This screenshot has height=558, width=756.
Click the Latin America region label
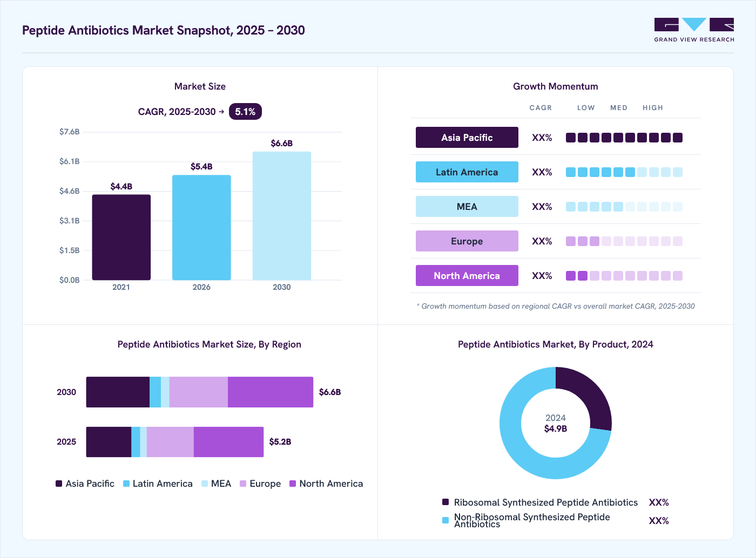pyautogui.click(x=467, y=172)
